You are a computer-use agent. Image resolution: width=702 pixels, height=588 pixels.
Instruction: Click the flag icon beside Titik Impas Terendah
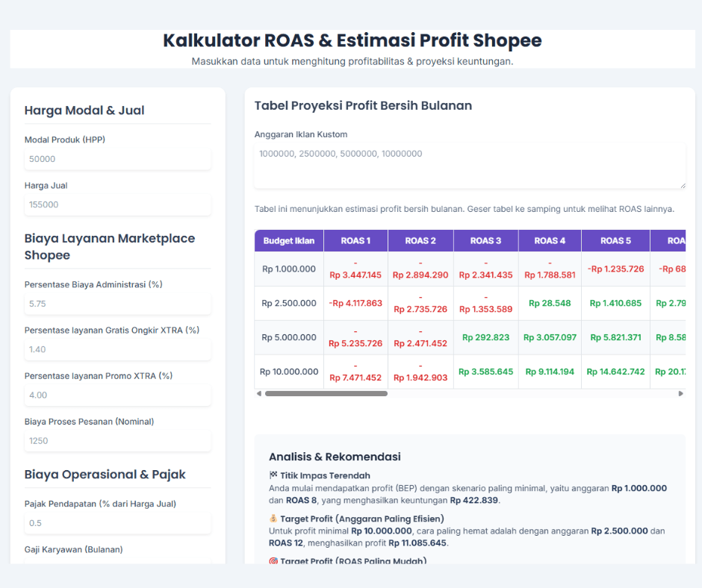tap(273, 475)
